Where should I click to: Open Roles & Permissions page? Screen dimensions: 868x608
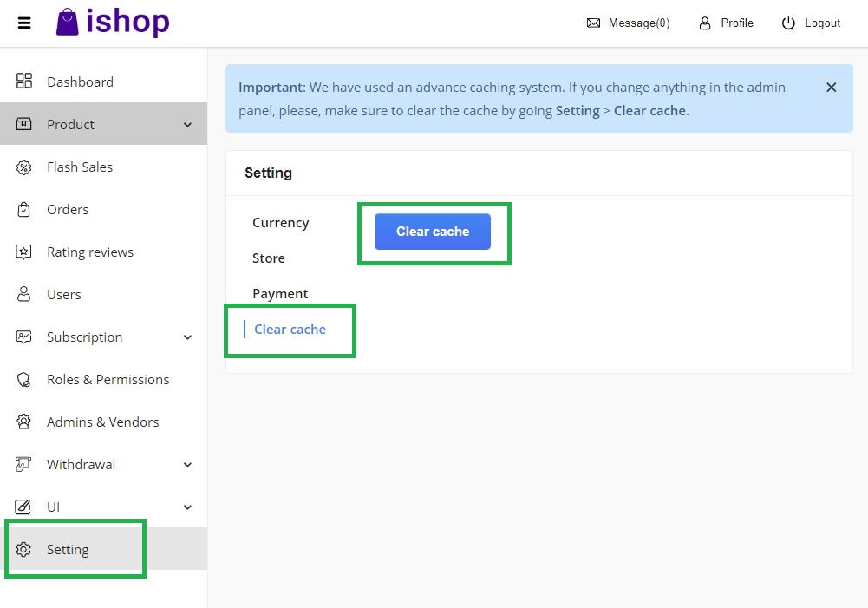pyautogui.click(x=108, y=379)
